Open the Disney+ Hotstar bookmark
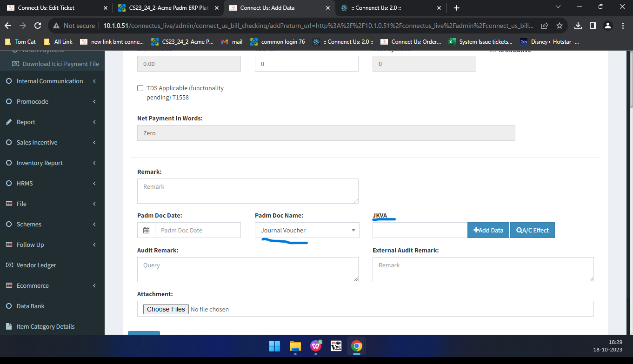633x364 pixels. [550, 41]
